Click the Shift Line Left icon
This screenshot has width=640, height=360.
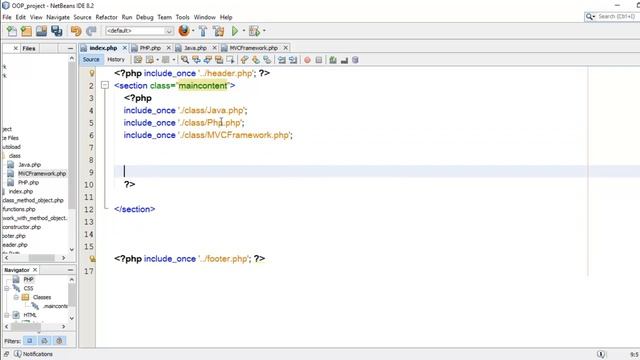pyautogui.click(x=282, y=60)
